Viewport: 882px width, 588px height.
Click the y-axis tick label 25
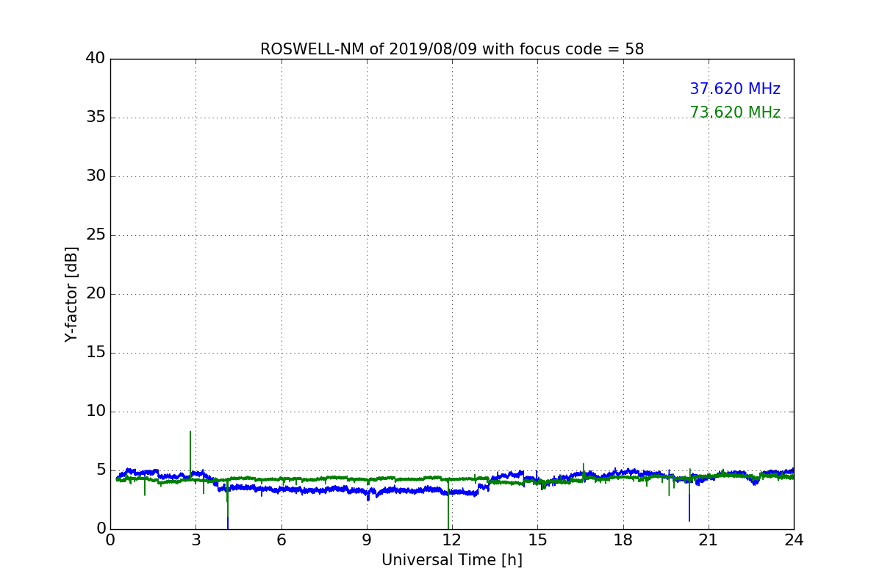point(96,235)
